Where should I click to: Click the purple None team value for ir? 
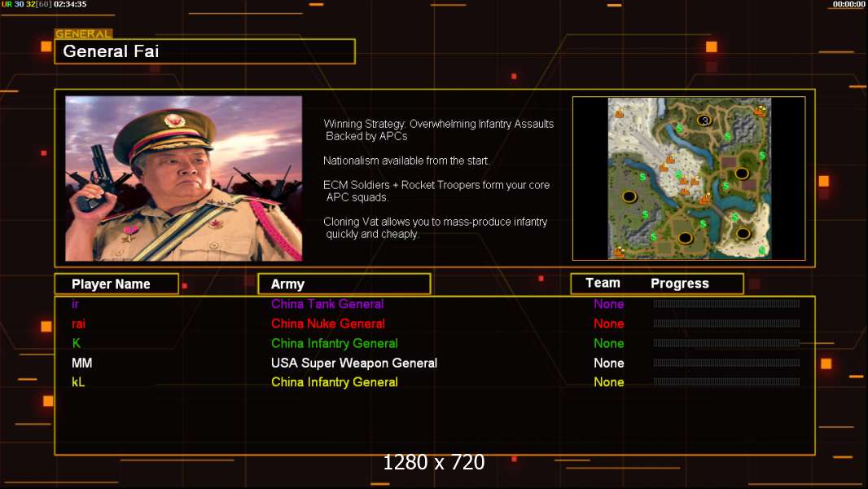[609, 303]
